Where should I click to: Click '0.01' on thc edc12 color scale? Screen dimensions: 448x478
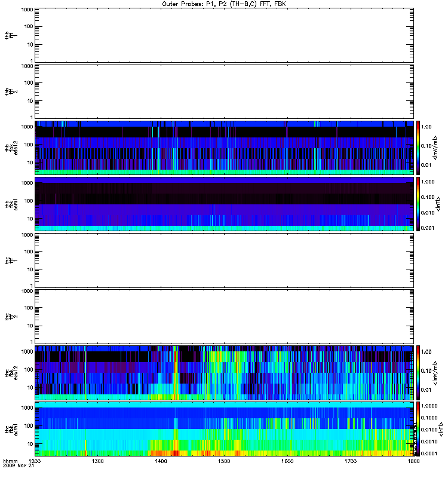click(x=426, y=390)
